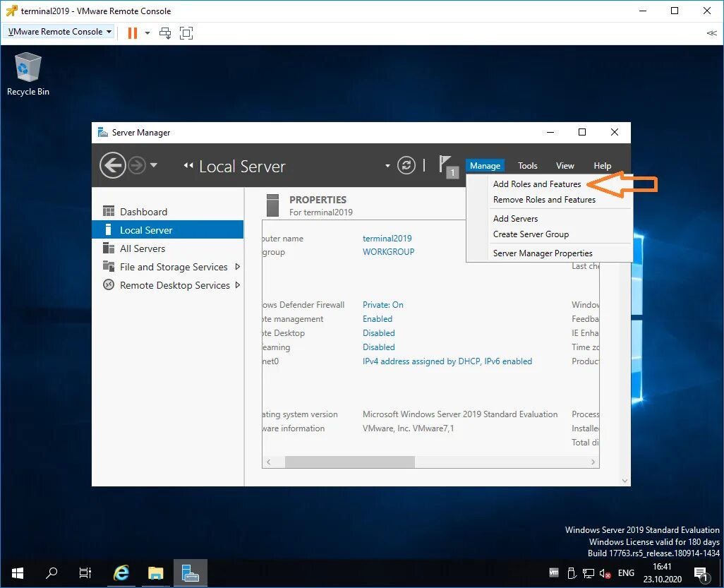Click the refresh icon in Server Manager

coord(406,165)
